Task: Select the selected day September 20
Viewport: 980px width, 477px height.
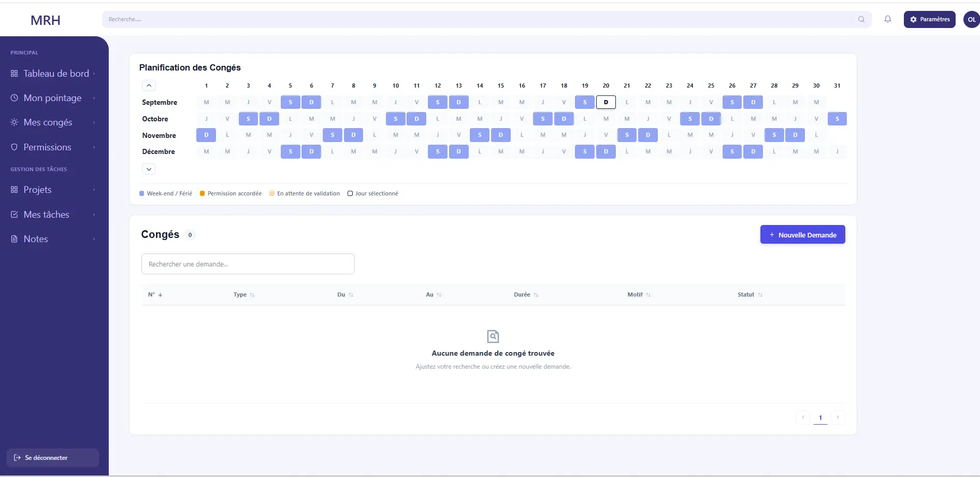Action: (x=606, y=102)
